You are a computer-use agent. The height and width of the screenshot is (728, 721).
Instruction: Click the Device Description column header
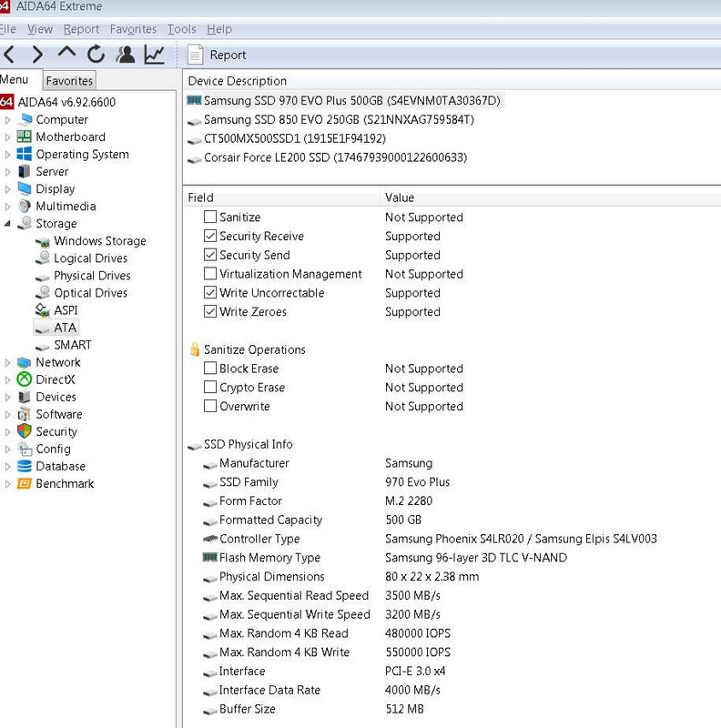[x=452, y=81]
